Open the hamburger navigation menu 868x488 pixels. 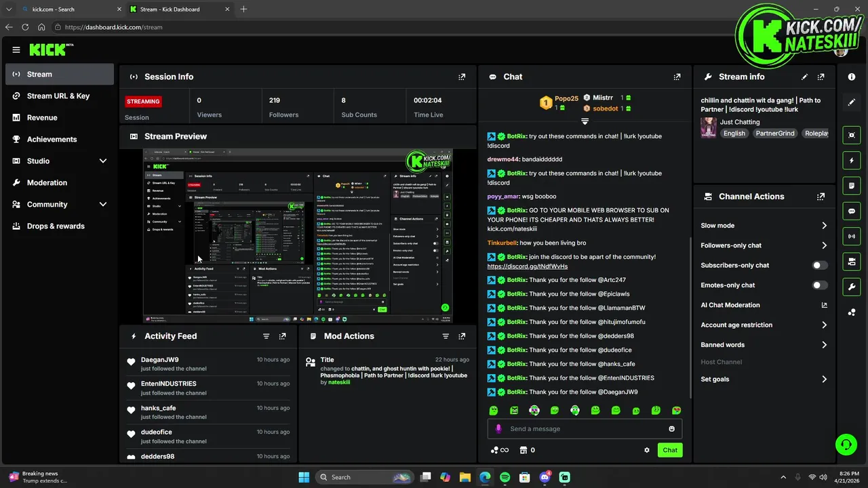[x=16, y=49]
